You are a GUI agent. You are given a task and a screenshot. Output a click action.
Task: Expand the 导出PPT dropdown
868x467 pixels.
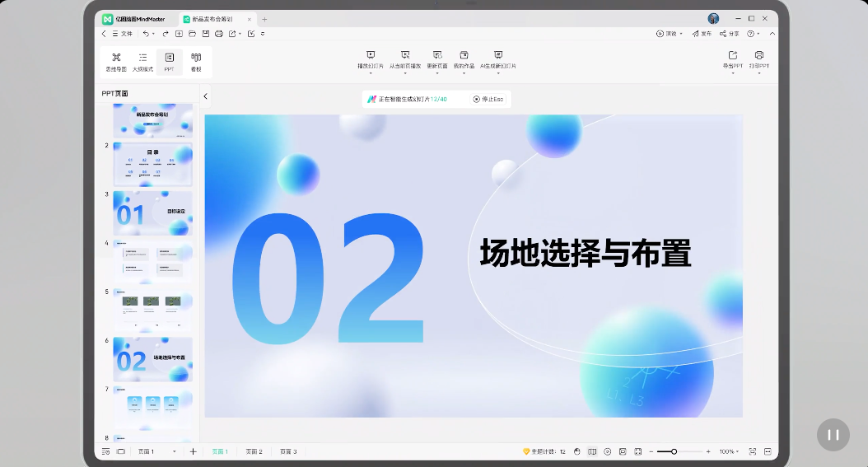click(x=732, y=73)
